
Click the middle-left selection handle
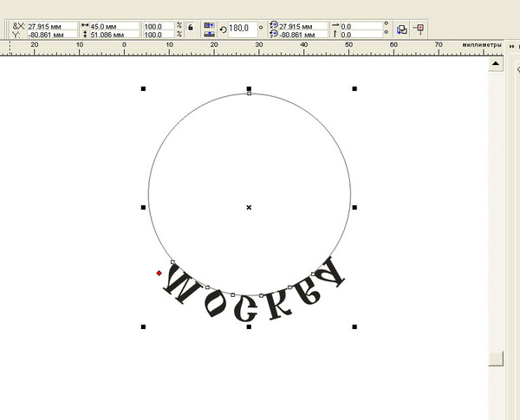tap(143, 208)
